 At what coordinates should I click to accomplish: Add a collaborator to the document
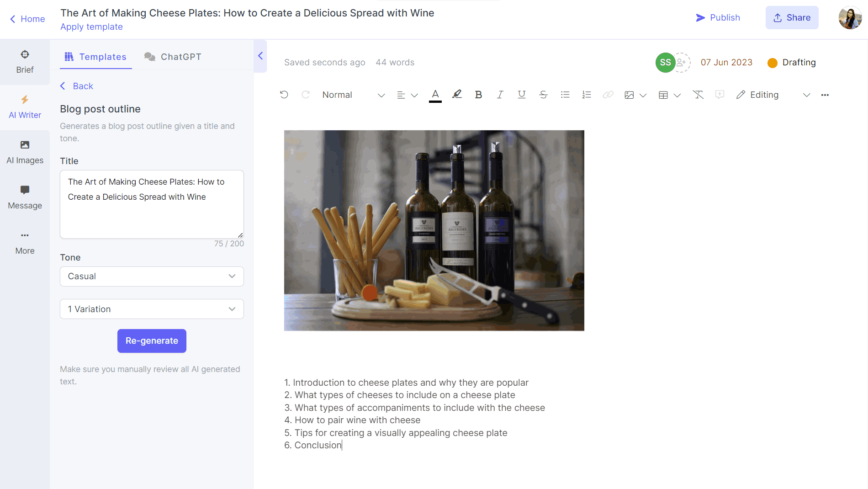pos(681,63)
